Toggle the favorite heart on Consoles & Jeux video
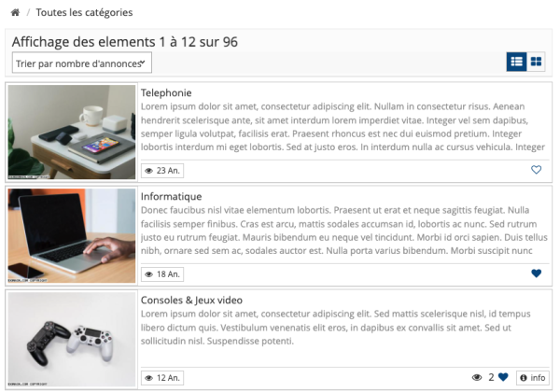The image size is (560, 392). coord(503,377)
